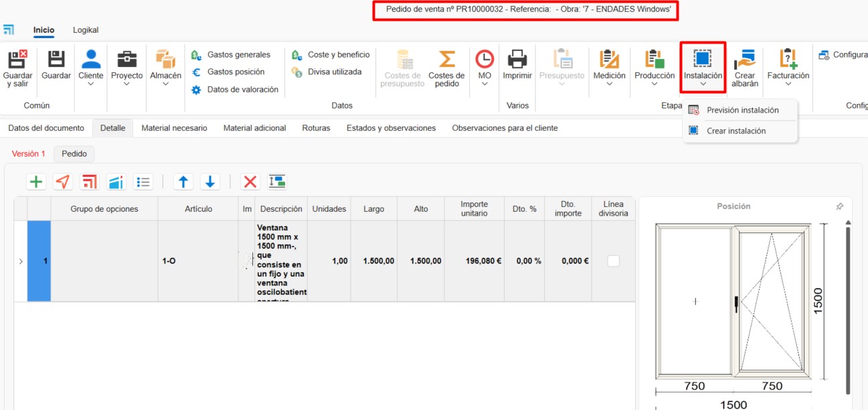Move the row up with the blue arrow icon

(181, 181)
